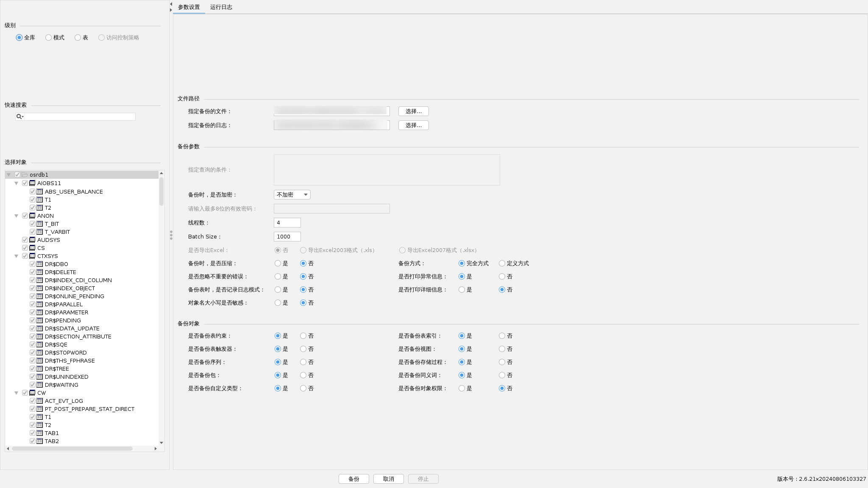
Task: Uncheck the CS schema checkbox
Action: (25, 248)
